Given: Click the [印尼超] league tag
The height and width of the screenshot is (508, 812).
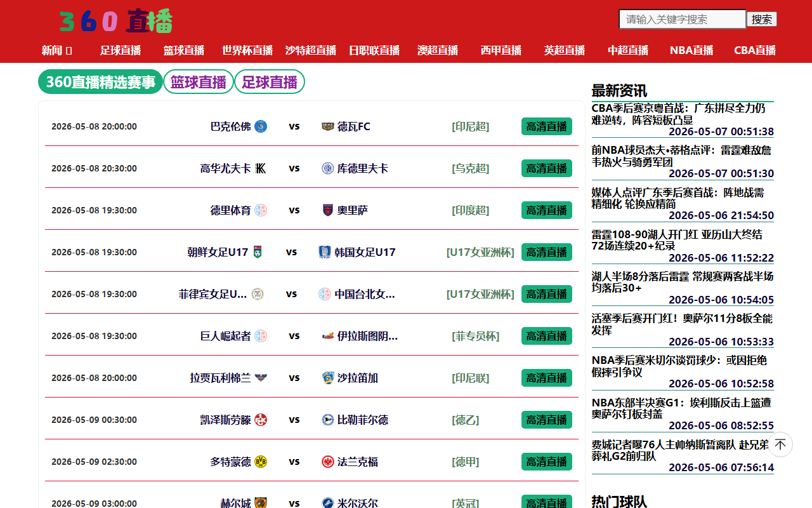Looking at the screenshot, I should click(x=471, y=126).
